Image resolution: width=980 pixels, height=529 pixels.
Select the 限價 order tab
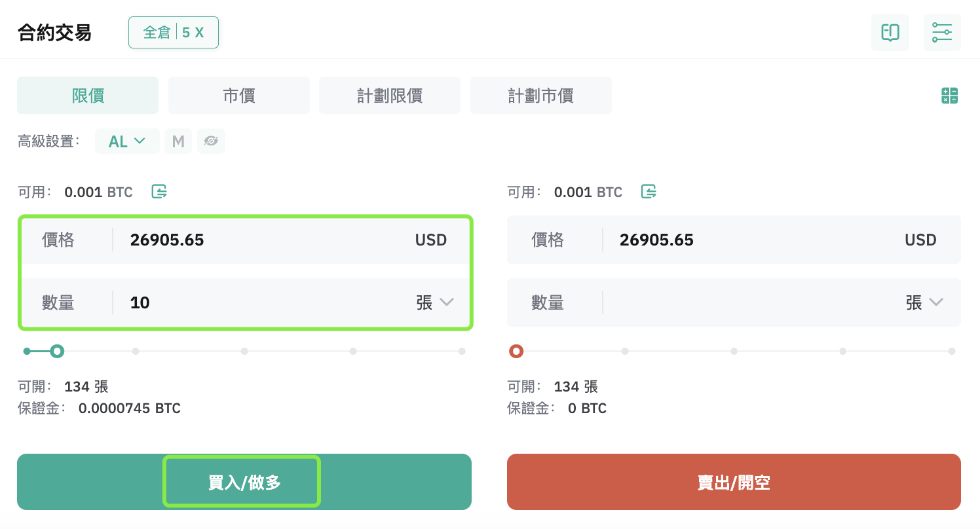[88, 96]
